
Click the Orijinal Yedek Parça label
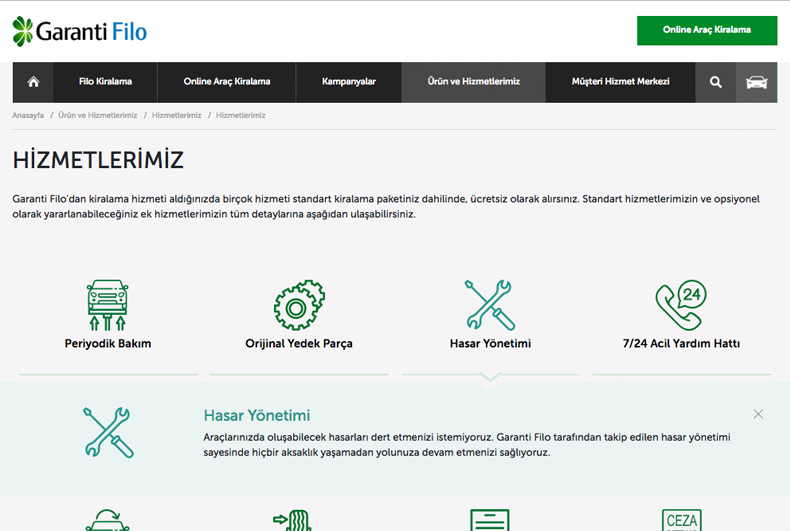point(299,344)
